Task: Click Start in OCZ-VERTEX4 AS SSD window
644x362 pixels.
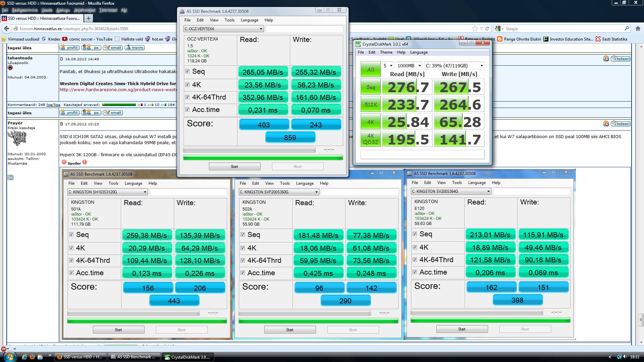Action: tap(234, 167)
